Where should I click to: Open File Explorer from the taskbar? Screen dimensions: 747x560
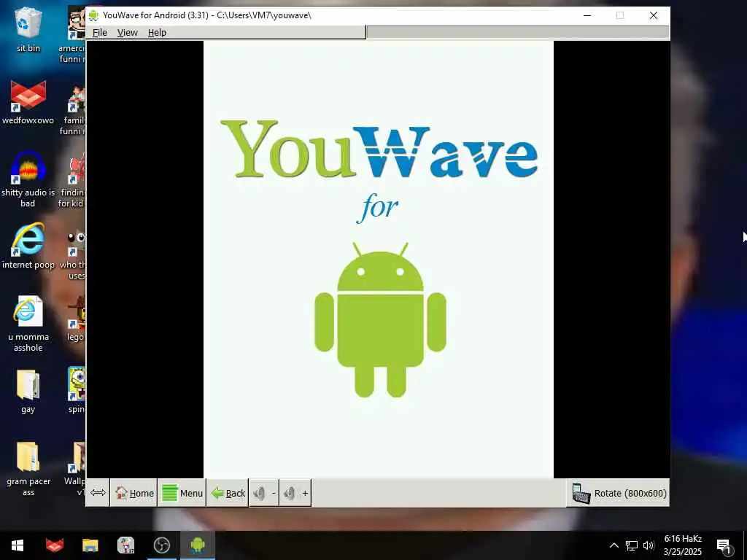[x=90, y=545]
